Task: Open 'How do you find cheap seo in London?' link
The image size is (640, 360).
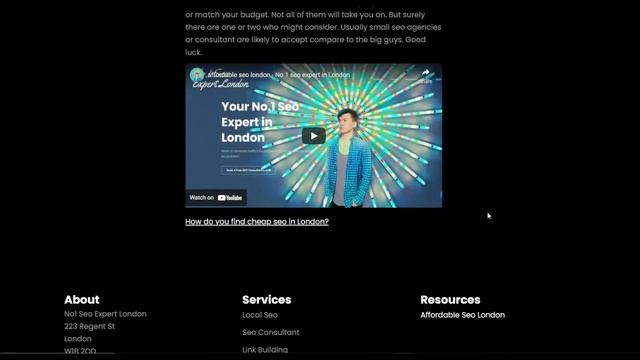Action: click(x=257, y=222)
